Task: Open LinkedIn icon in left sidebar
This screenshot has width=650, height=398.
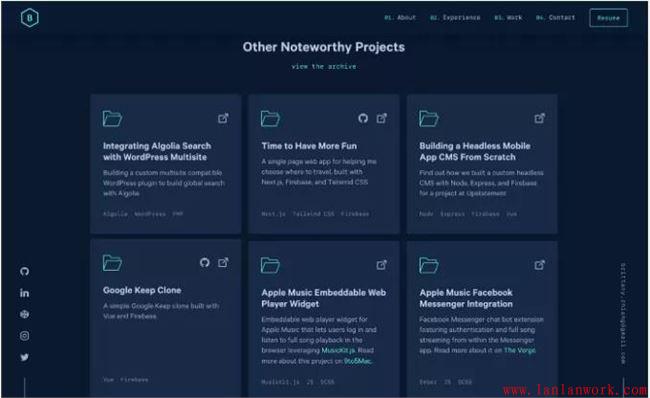Action: (x=24, y=293)
